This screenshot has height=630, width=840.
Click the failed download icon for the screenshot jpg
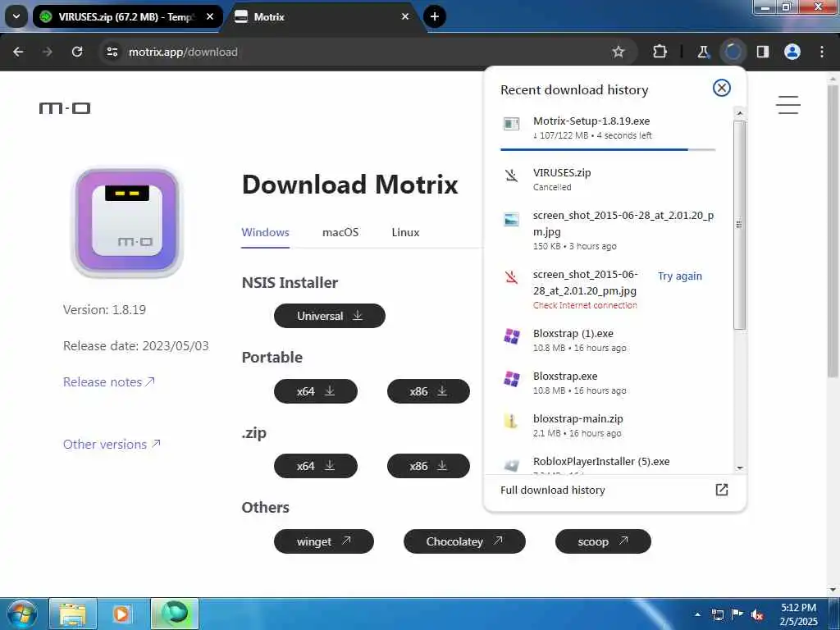tap(512, 277)
